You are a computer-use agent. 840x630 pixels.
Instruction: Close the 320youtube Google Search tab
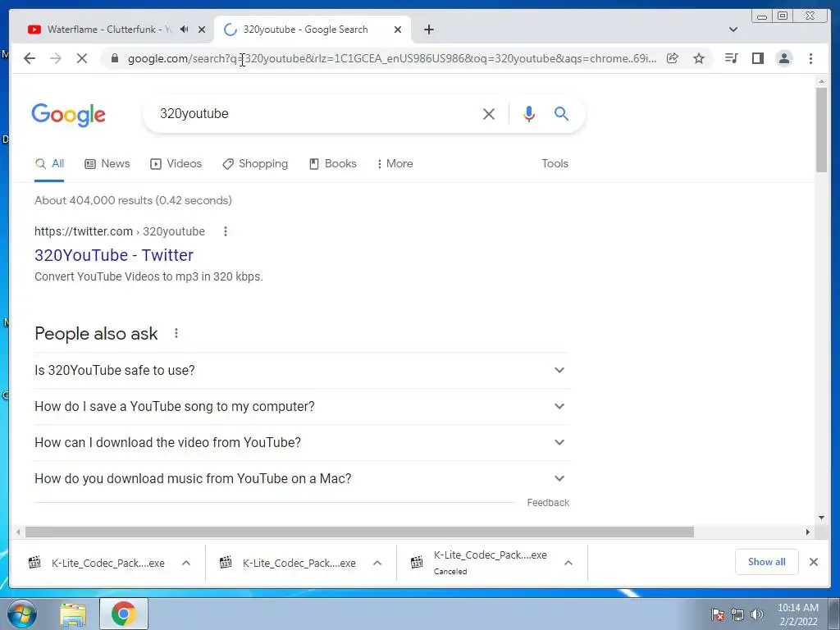(x=398, y=30)
